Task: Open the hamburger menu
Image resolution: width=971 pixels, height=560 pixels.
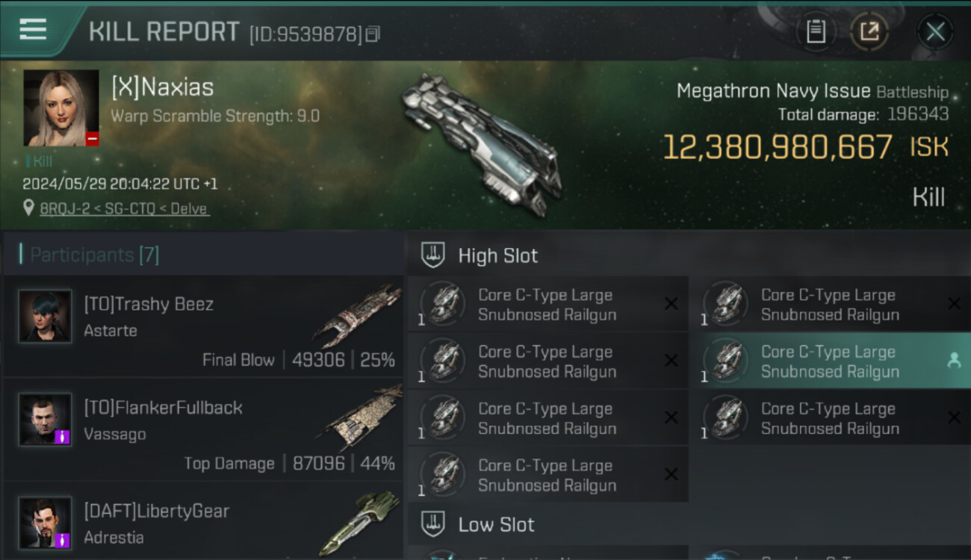Action: click(34, 29)
